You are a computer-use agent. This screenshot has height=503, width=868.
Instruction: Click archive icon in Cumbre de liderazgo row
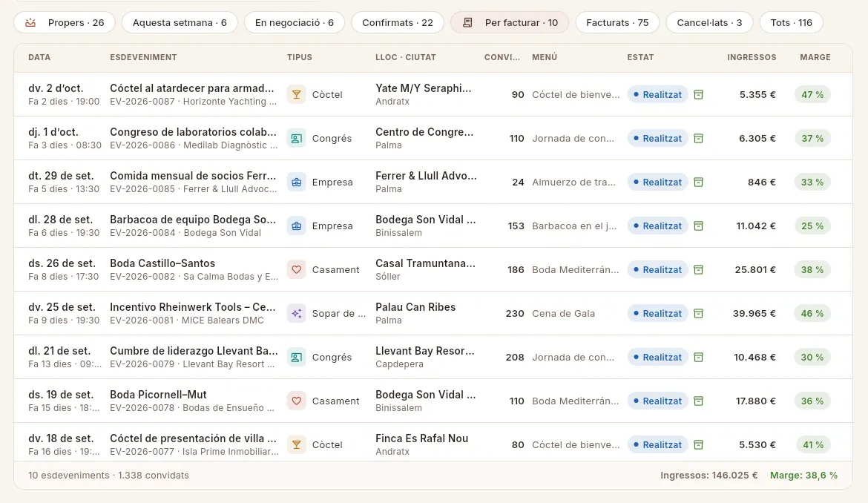699,357
